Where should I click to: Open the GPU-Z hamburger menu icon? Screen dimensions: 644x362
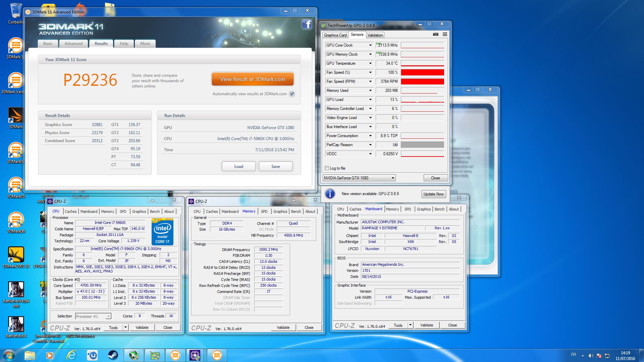coord(445,35)
